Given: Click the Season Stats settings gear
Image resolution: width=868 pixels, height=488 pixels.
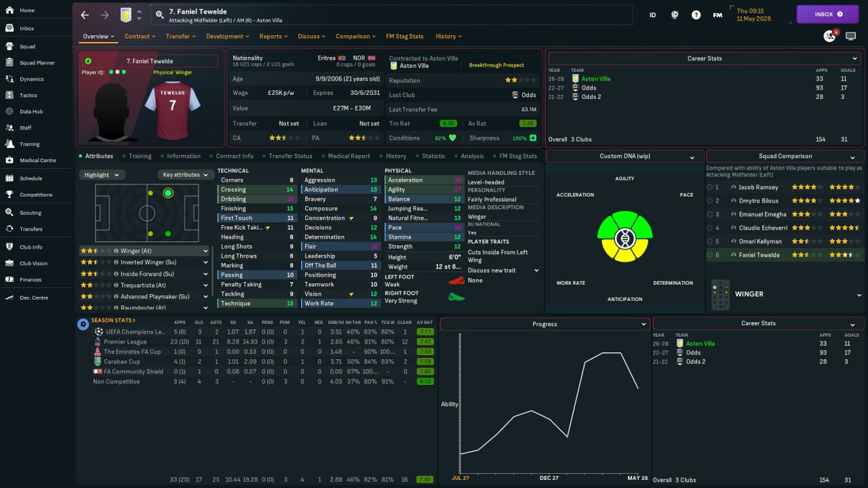Looking at the screenshot, I should (83, 324).
